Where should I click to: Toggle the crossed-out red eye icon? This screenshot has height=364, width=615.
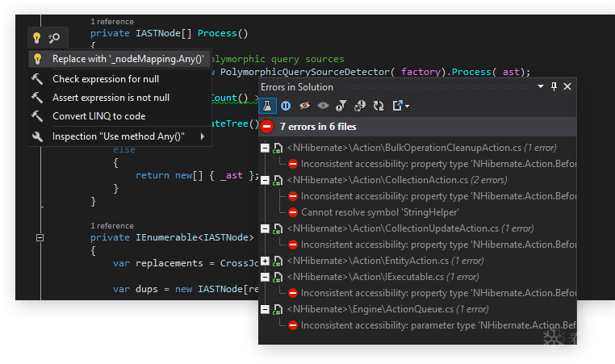pyautogui.click(x=304, y=105)
